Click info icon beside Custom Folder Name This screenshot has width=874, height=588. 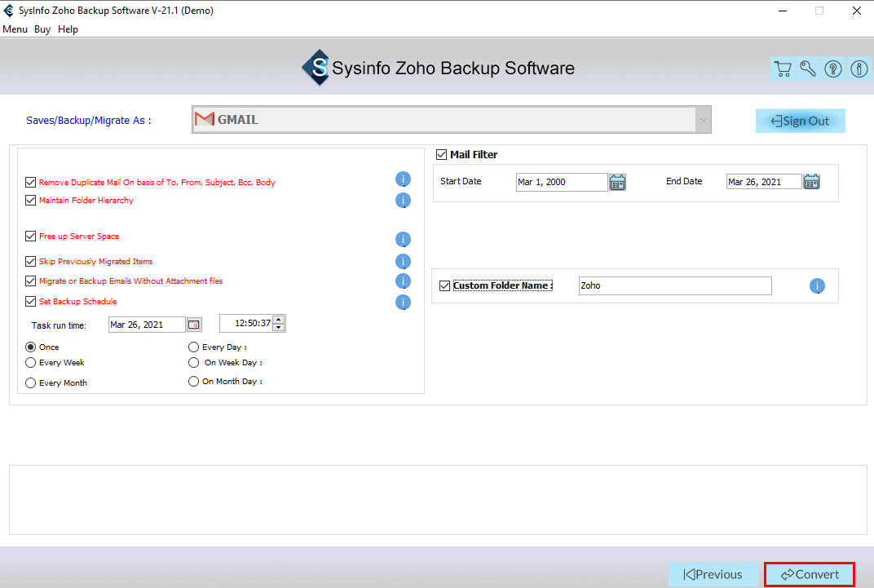[x=817, y=286]
